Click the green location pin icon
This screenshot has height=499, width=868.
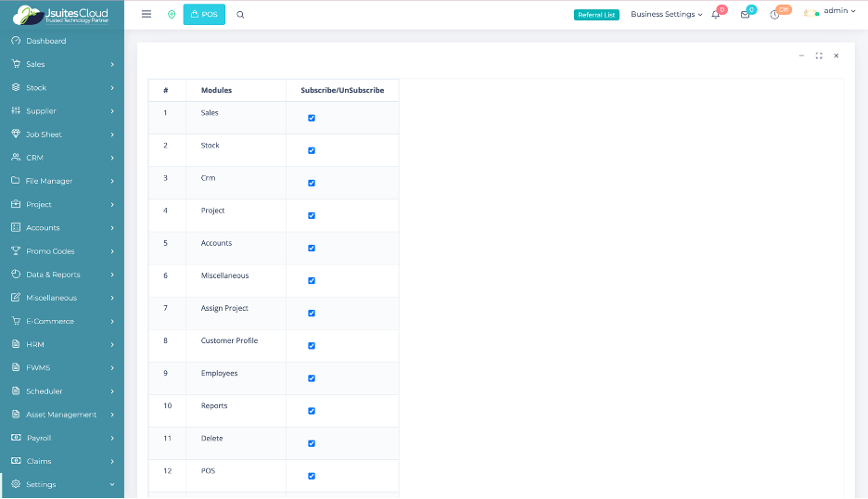pos(172,15)
